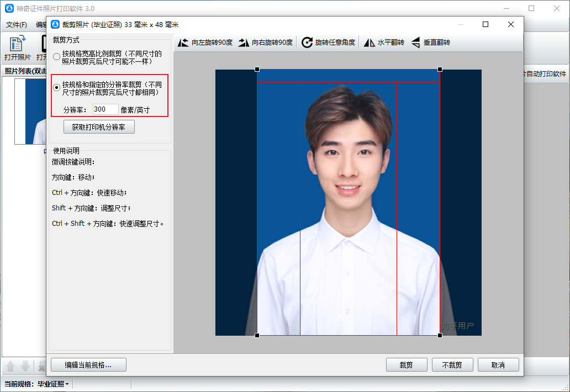Select the 按规格和指定的分辨率裁剪 radio option
The width and height of the screenshot is (570, 392).
coord(56,87)
